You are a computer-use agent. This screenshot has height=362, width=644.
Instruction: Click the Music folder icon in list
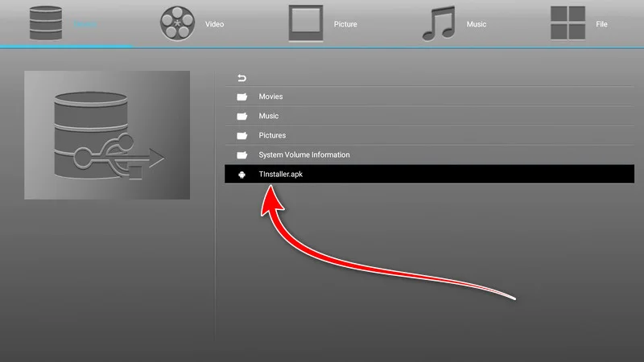coord(242,116)
